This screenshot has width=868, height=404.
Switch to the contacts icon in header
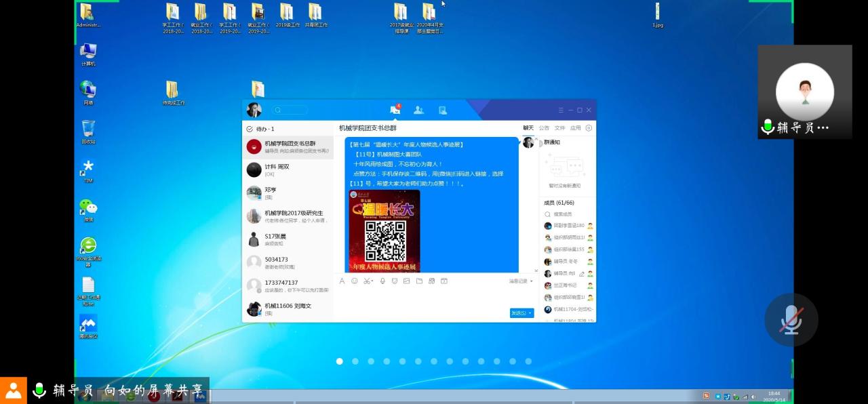tap(418, 110)
